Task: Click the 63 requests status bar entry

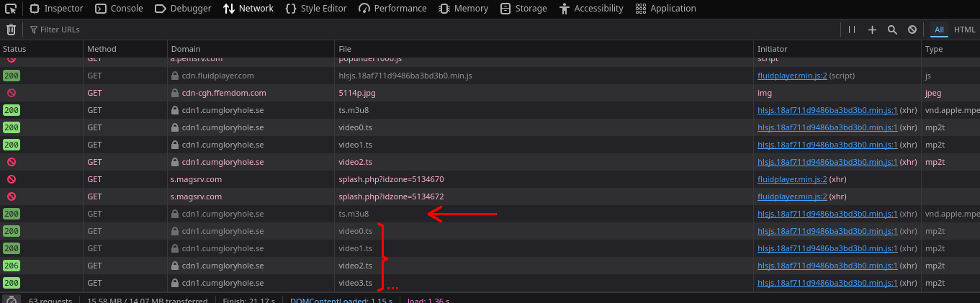Action: 51,300
